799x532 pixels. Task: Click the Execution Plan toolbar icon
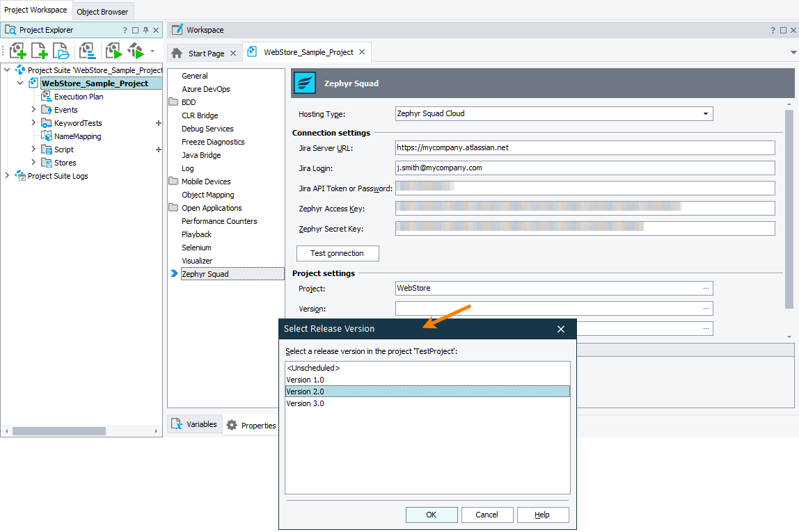point(87,50)
